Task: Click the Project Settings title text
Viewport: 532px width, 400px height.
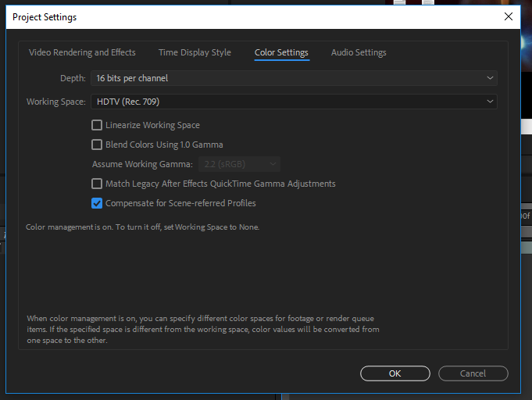Action: point(45,17)
